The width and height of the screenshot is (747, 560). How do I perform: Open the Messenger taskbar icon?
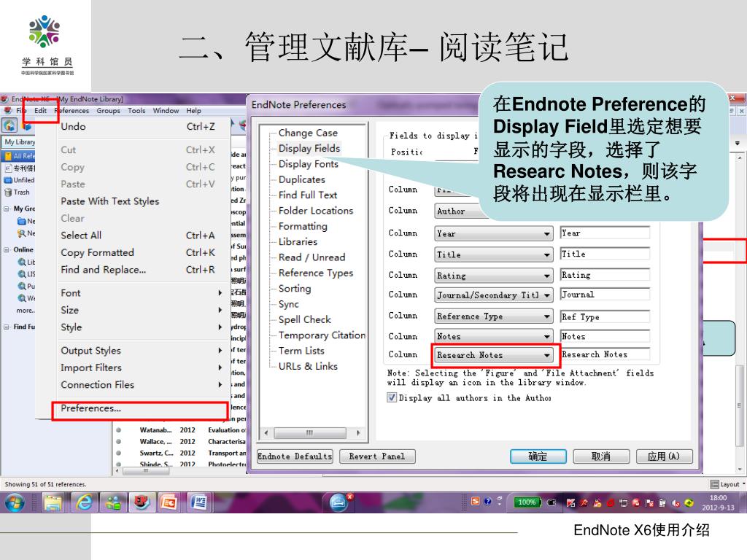113,503
